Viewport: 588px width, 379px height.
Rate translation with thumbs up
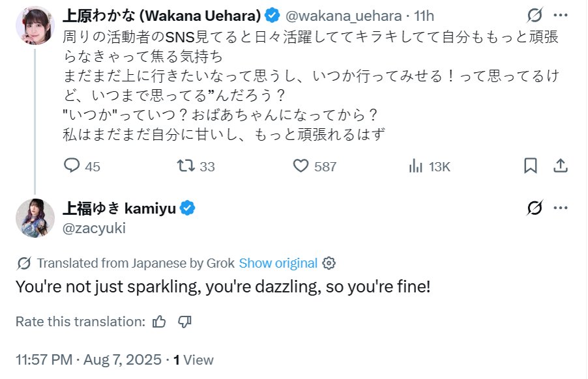click(x=158, y=321)
